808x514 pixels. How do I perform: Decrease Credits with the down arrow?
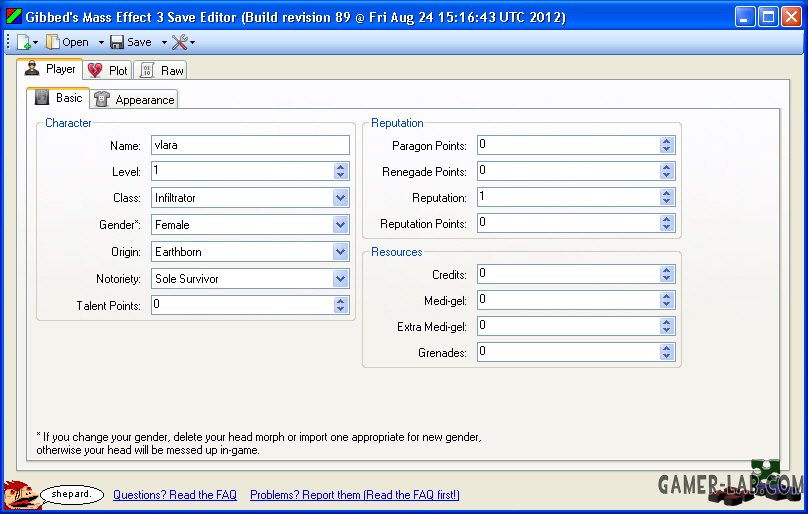pyautogui.click(x=666, y=278)
